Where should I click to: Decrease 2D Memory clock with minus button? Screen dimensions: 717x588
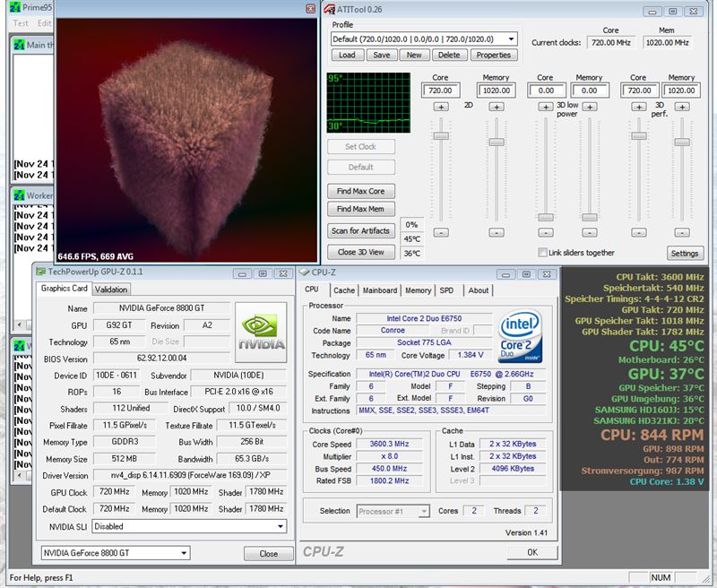[x=497, y=233]
